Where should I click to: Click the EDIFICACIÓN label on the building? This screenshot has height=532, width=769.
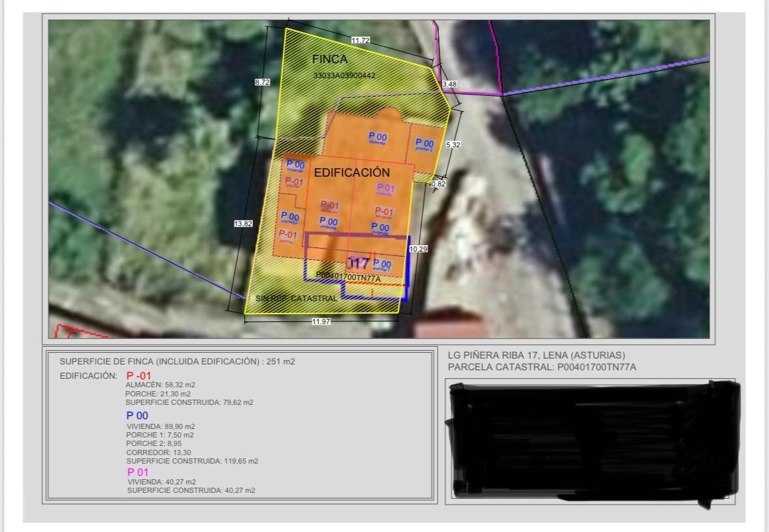(x=352, y=173)
